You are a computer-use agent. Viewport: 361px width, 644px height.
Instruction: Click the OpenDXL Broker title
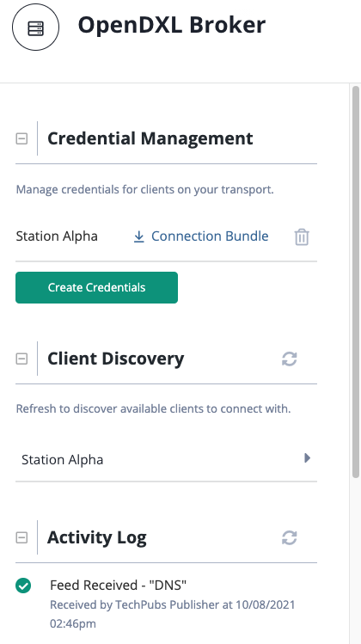tap(172, 25)
